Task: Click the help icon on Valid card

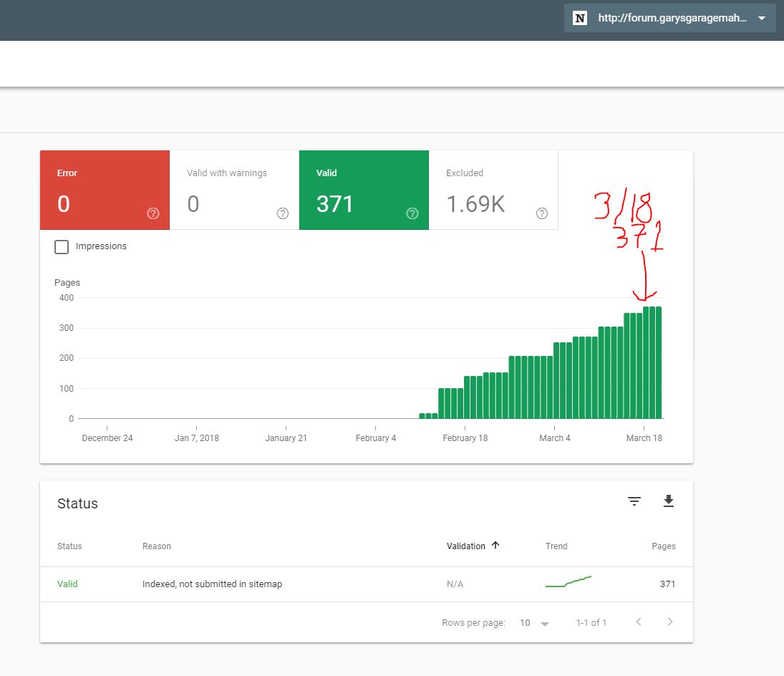Action: coord(412,213)
